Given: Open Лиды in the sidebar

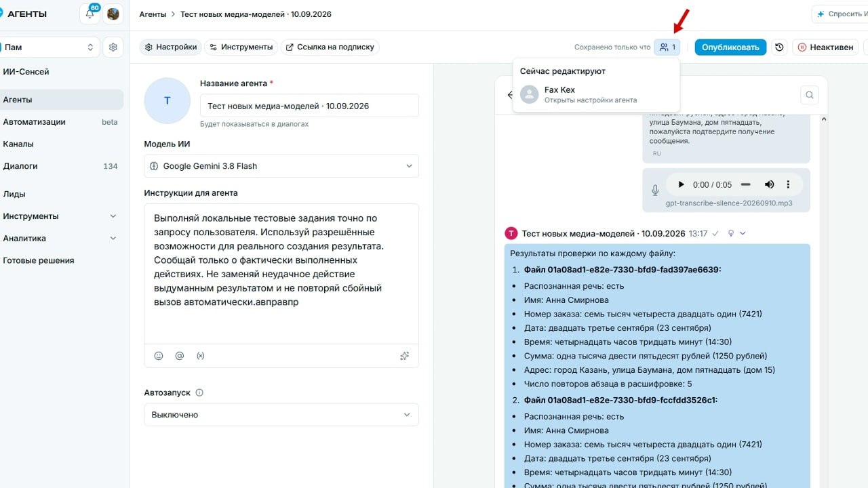Looking at the screenshot, I should point(62,194).
